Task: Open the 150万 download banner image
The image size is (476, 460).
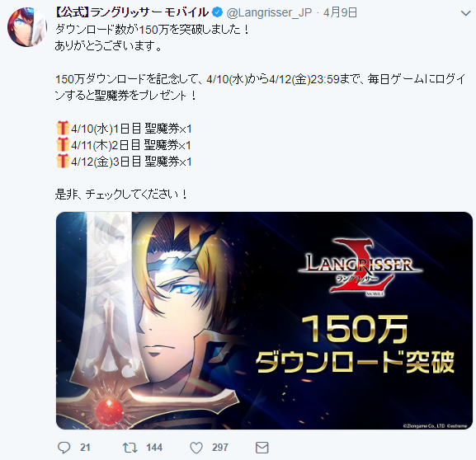Action: [264, 321]
